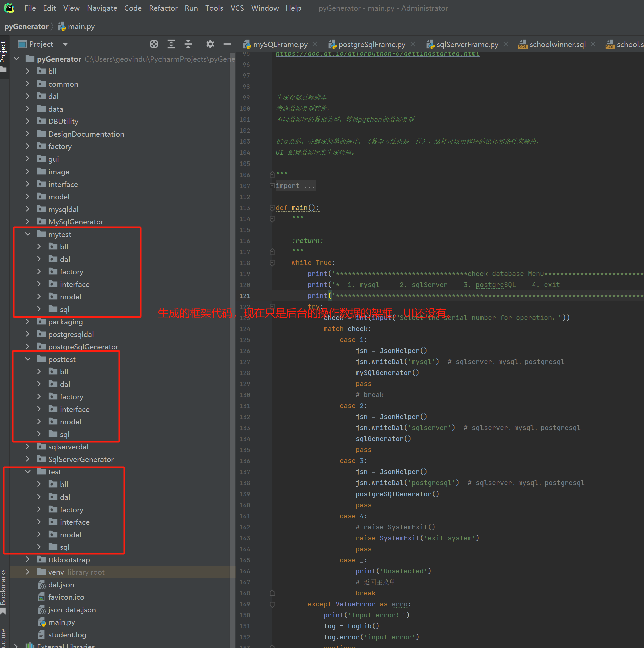
Task: Click the pyGenerator breadcrumb
Action: click(x=26, y=26)
